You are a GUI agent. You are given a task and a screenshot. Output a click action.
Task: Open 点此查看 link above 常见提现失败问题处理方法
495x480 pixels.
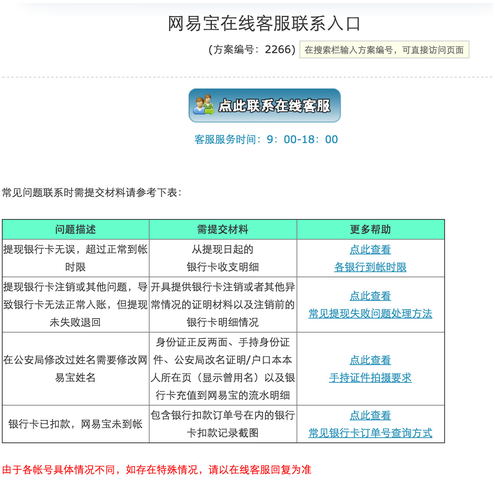pos(370,296)
